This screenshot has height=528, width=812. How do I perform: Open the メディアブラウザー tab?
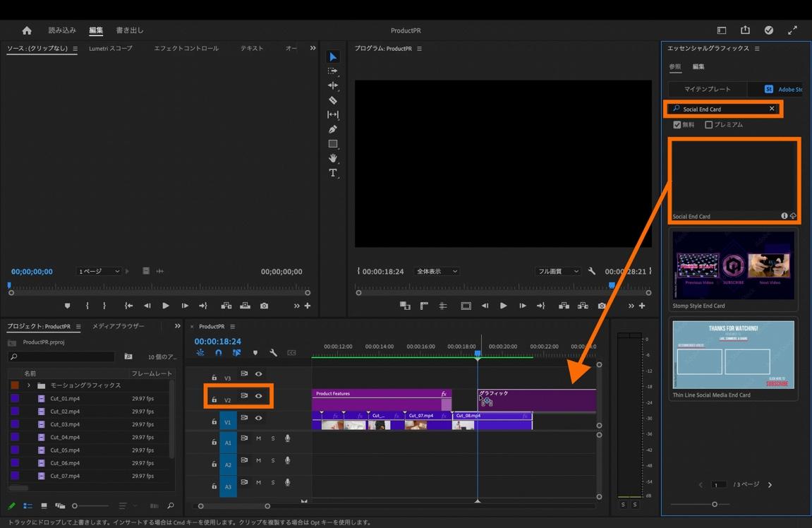coord(118,326)
